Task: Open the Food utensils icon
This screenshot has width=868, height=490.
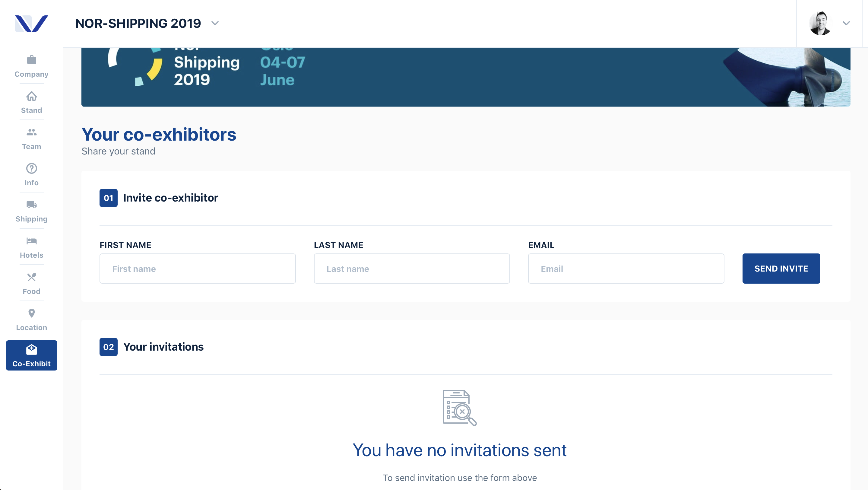Action: (x=31, y=277)
